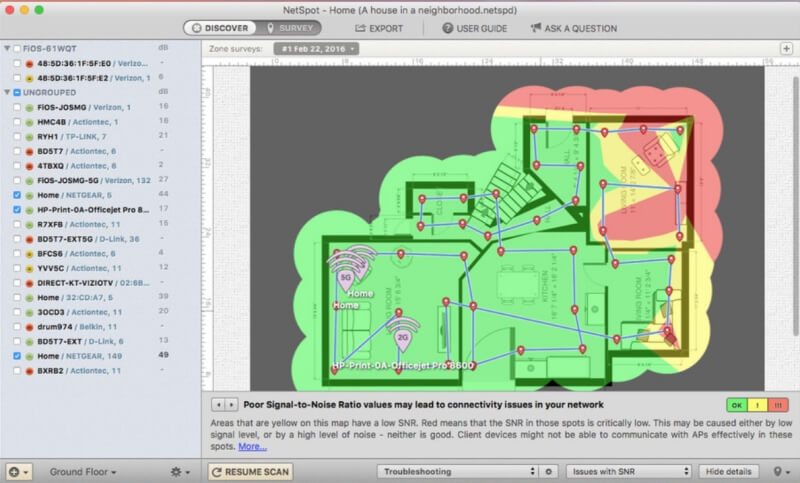Select the yellow warning legend swatch
The image size is (800, 483).
[757, 405]
